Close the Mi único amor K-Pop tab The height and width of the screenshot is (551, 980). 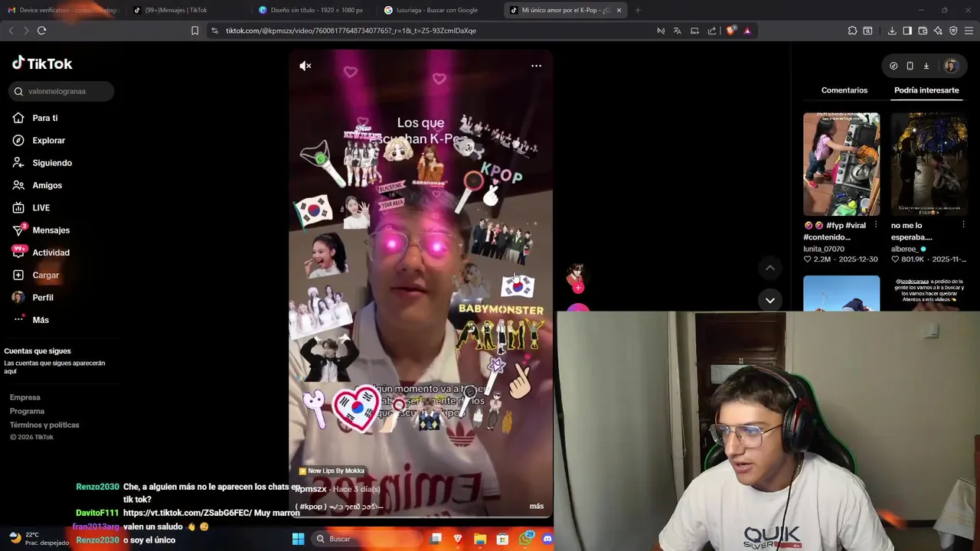619,10
